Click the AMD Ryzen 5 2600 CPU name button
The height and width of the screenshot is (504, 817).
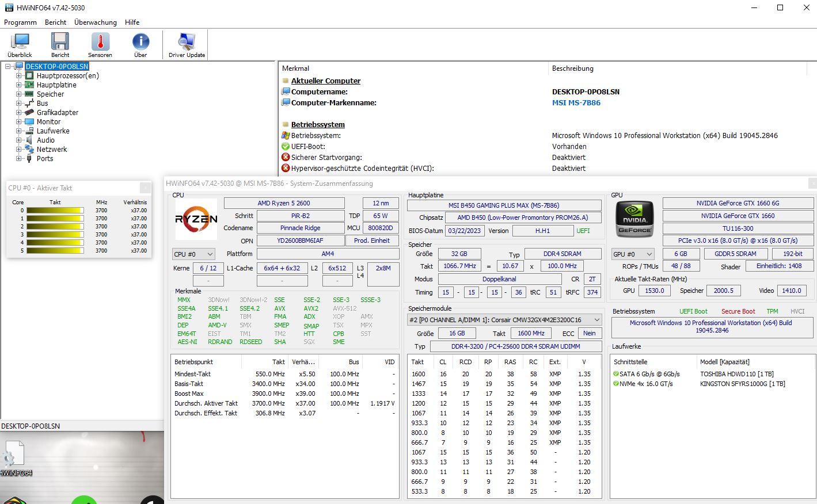(x=284, y=203)
